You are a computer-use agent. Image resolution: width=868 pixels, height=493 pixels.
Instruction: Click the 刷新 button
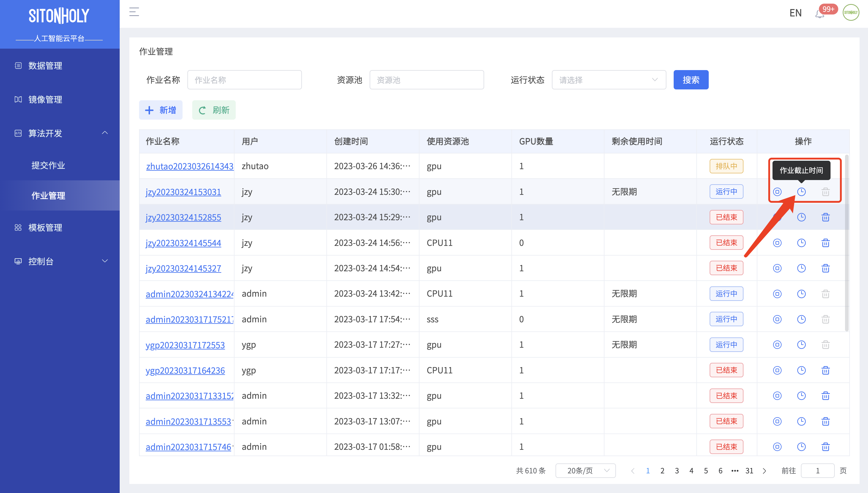(214, 110)
